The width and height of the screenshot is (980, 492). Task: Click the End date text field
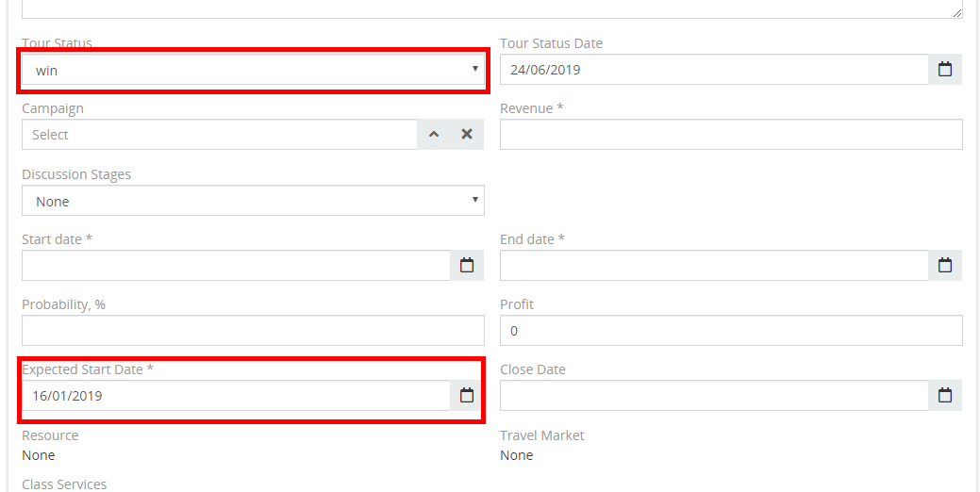point(714,266)
